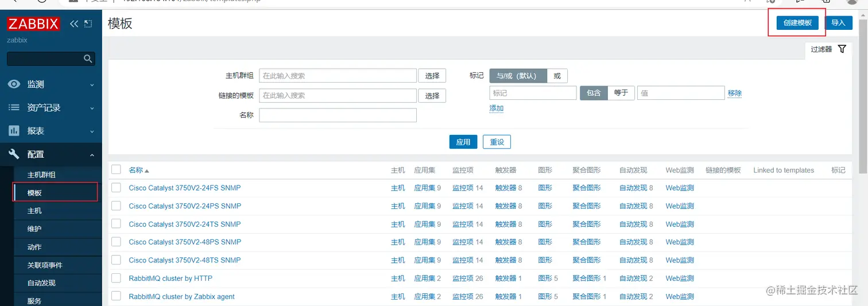Focus the 链接的模板 search input

338,96
